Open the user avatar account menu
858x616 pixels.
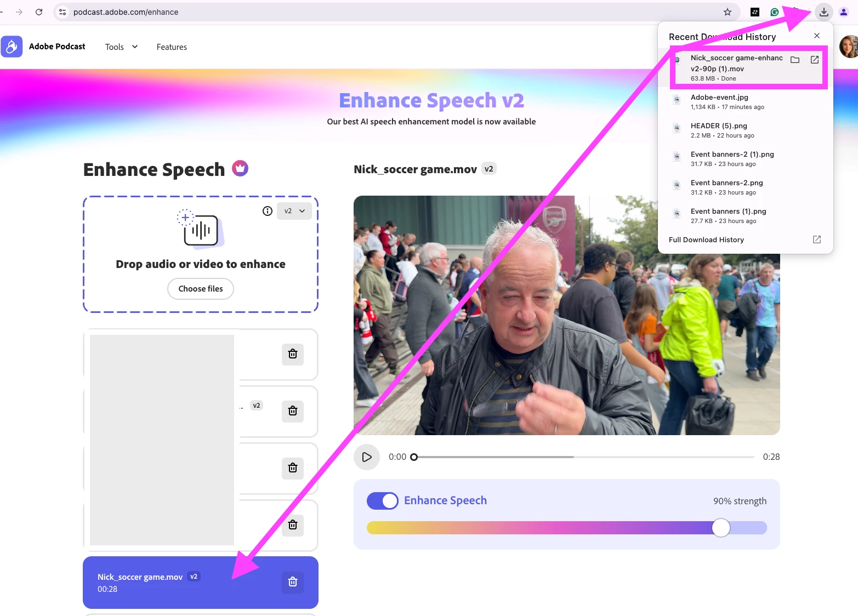click(849, 47)
